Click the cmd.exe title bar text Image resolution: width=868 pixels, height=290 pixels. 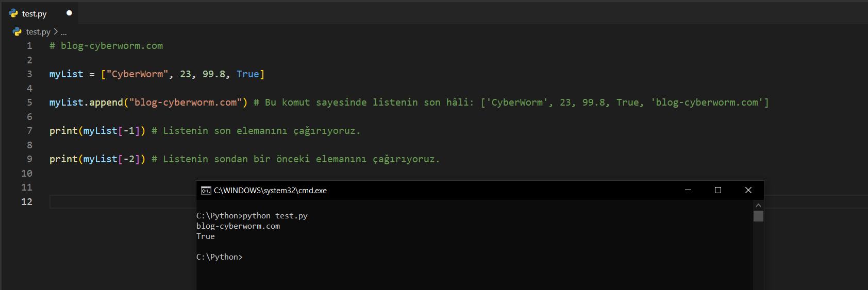coord(270,191)
